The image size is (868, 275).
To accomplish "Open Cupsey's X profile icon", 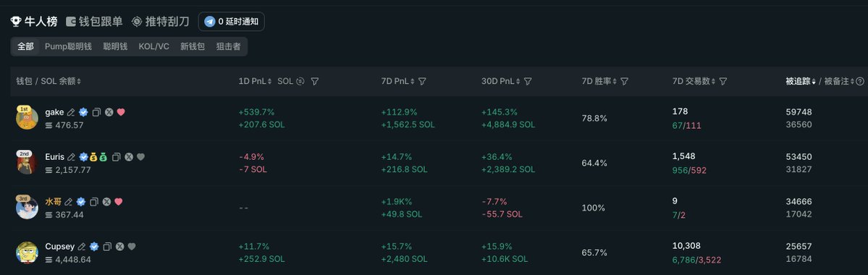I will click(x=119, y=247).
